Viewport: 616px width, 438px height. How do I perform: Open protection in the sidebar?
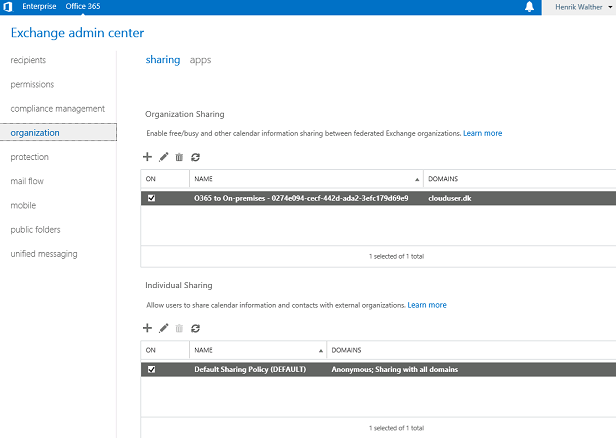pos(29,157)
